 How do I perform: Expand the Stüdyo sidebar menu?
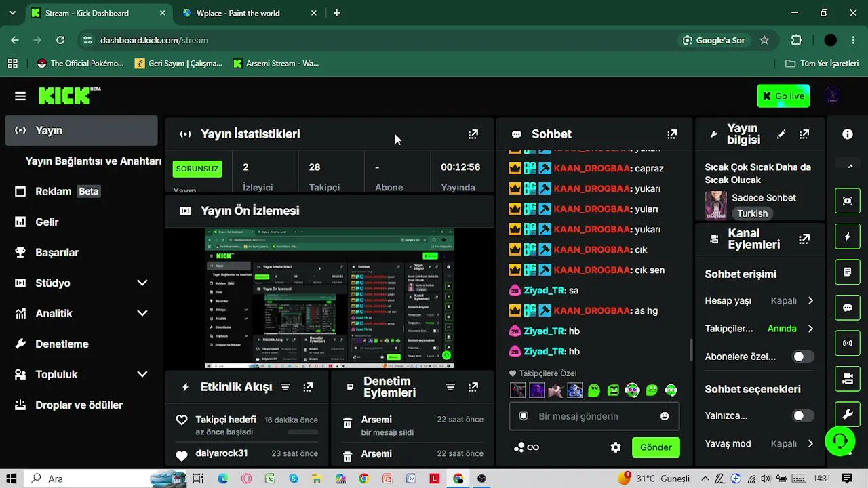coord(142,283)
